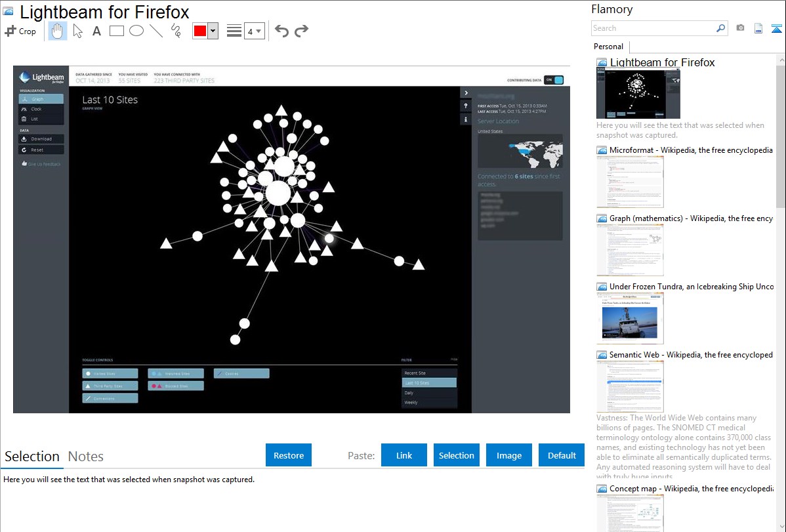Click icon beside Graph (mathematics) entry
The height and width of the screenshot is (532, 786).
(x=602, y=218)
